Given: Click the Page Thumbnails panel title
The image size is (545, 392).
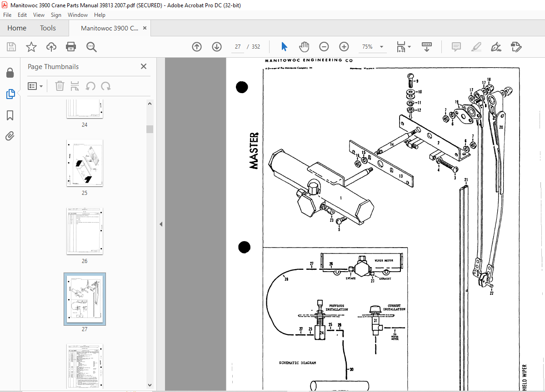Looking at the screenshot, I should click(53, 67).
